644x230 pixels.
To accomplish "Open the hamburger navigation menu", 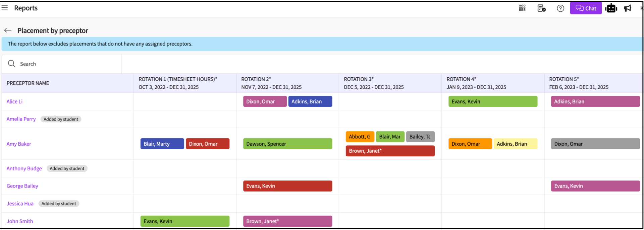I will click(5, 8).
